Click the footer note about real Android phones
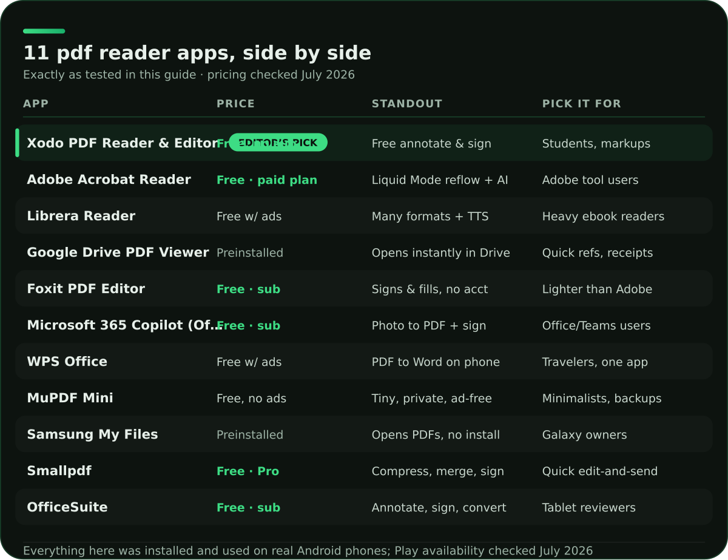The image size is (728, 560). (x=308, y=551)
